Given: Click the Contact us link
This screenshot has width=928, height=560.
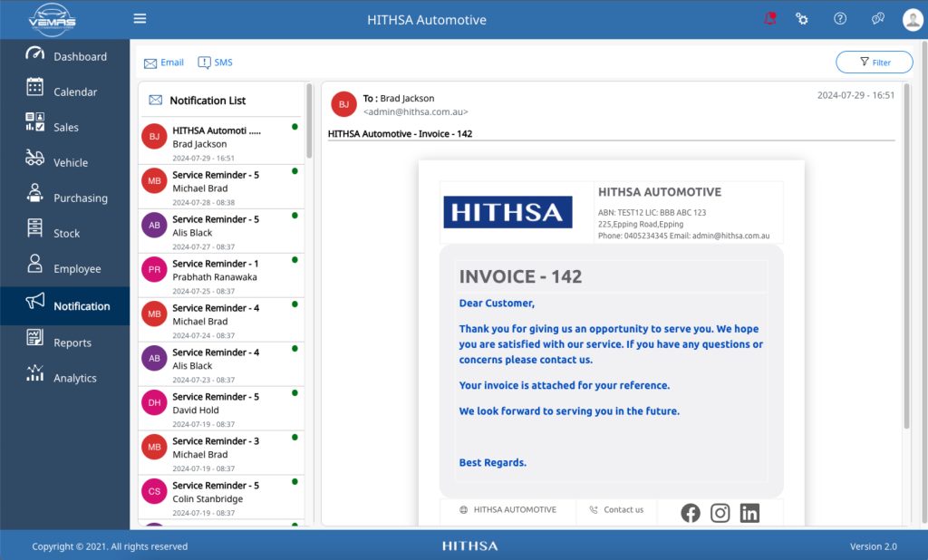Looking at the screenshot, I should [616, 509].
